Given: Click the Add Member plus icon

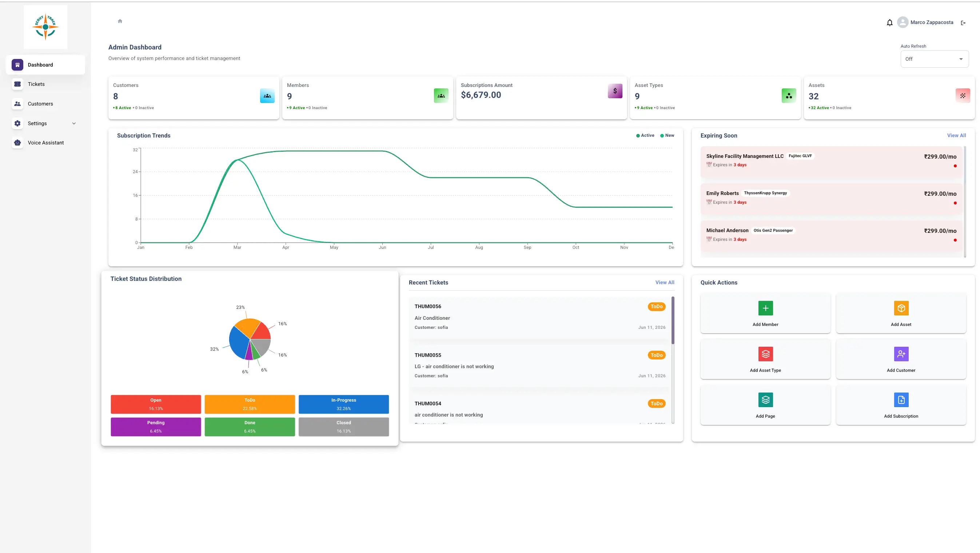Looking at the screenshot, I should pyautogui.click(x=765, y=308).
